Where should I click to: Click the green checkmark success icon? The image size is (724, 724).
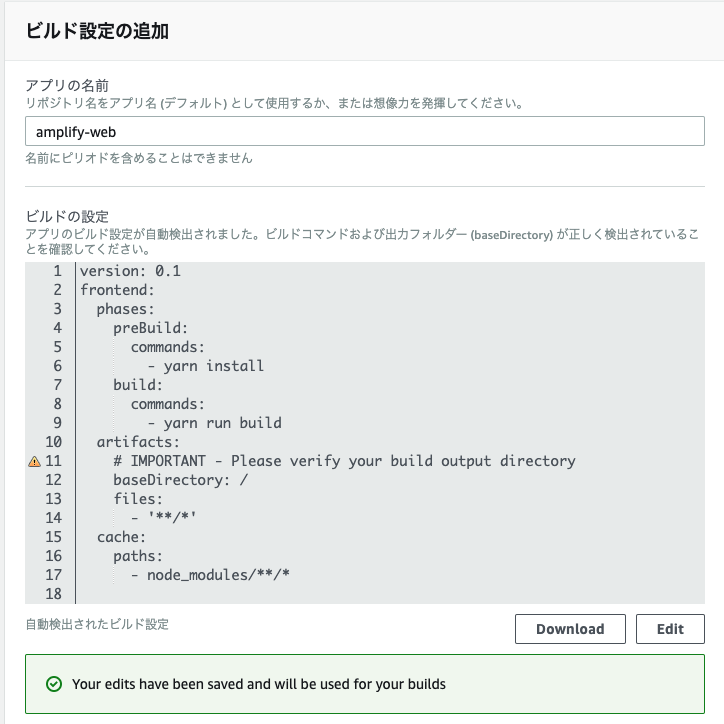[x=54, y=684]
